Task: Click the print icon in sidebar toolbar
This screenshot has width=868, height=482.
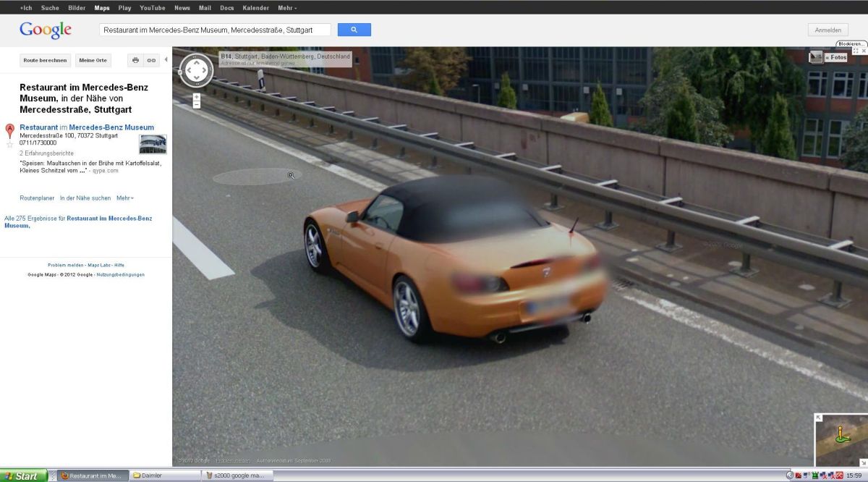Action: click(x=135, y=60)
